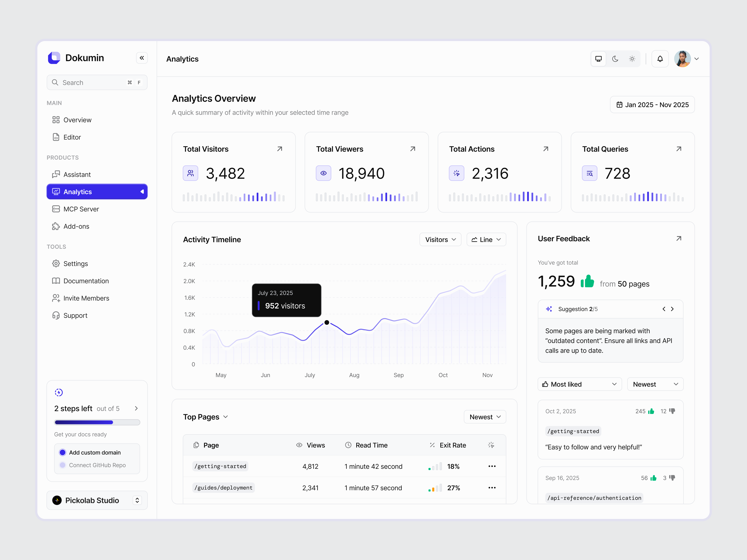The width and height of the screenshot is (747, 560).
Task: Navigate to MCP Server in the sidebar
Action: point(81,209)
